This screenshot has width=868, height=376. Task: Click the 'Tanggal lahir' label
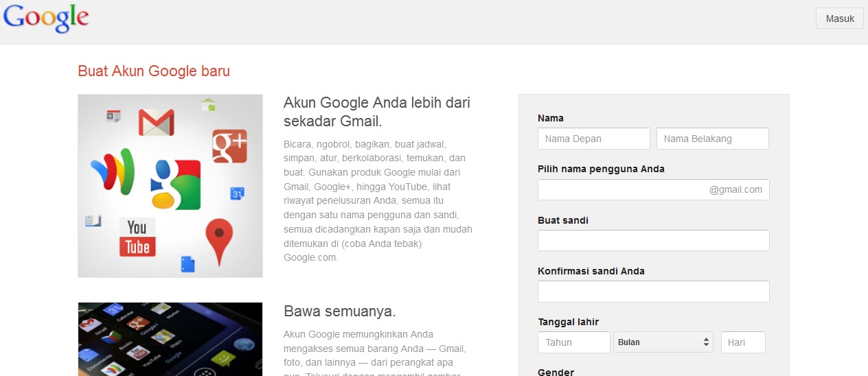569,322
